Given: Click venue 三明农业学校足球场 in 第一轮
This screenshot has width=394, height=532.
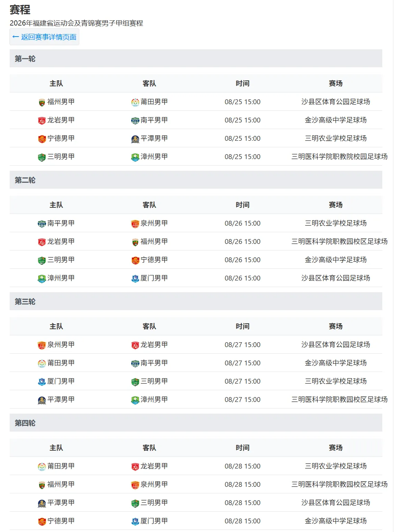Looking at the screenshot, I should 336,138.
